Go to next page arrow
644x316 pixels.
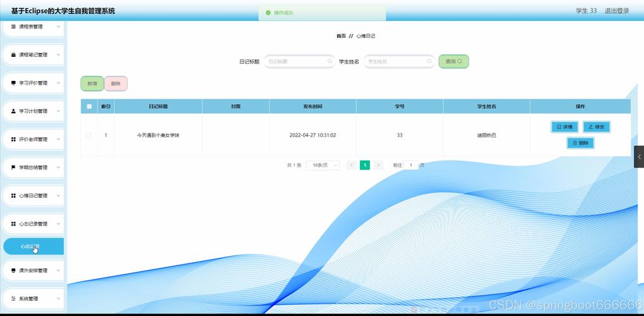pyautogui.click(x=378, y=165)
